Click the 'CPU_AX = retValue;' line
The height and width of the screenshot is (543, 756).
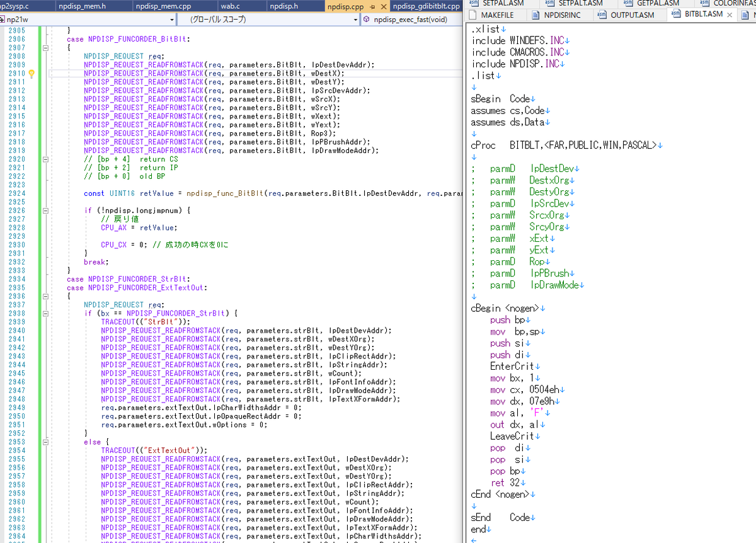point(139,227)
